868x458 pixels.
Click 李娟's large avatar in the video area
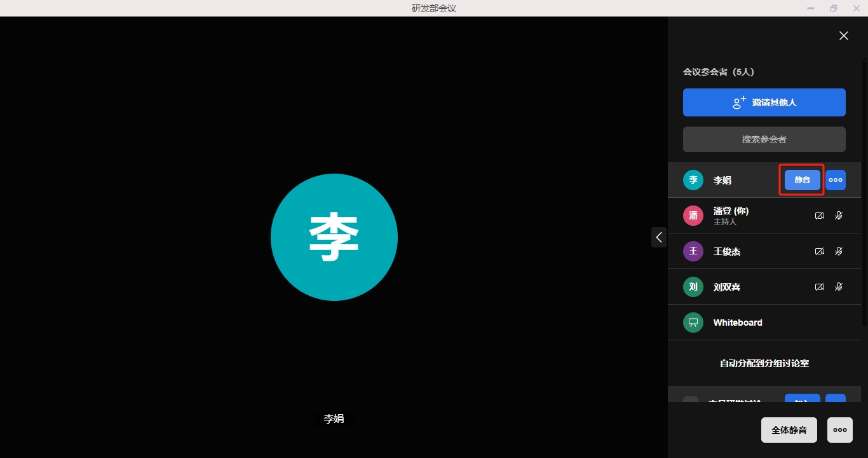(x=334, y=237)
